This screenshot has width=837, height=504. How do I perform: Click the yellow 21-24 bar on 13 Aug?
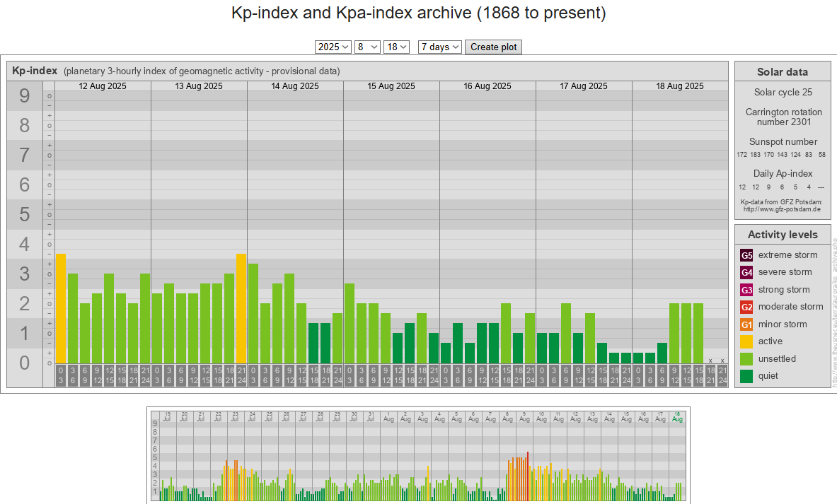(x=241, y=308)
